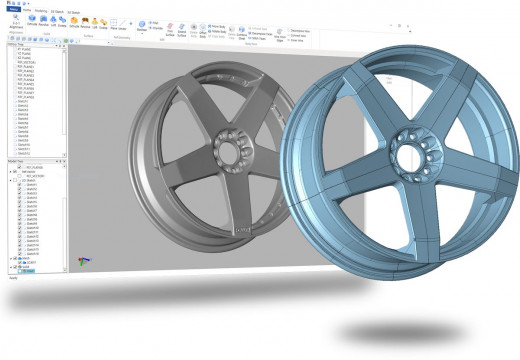Select the Rotate Body tool
The width and height of the screenshot is (520, 360).
coord(217,31)
